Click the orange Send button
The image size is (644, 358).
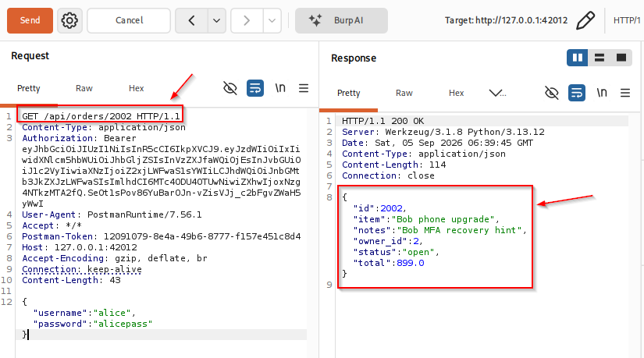[x=30, y=20]
